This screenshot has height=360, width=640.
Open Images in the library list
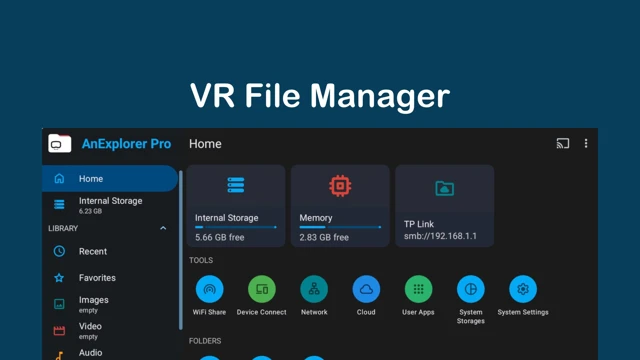pyautogui.click(x=110, y=304)
